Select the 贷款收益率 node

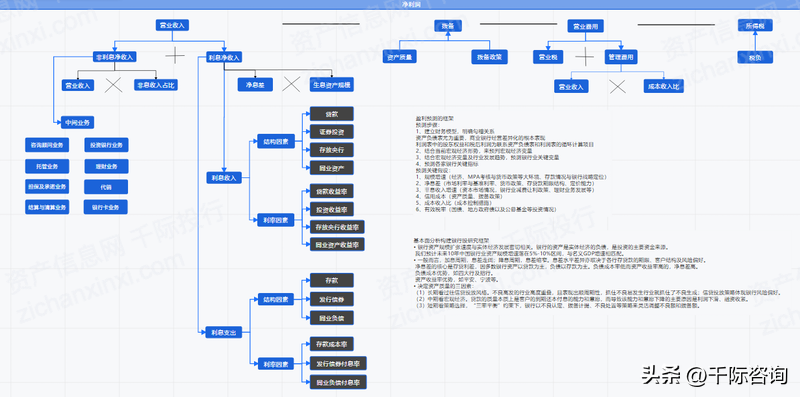332,192
